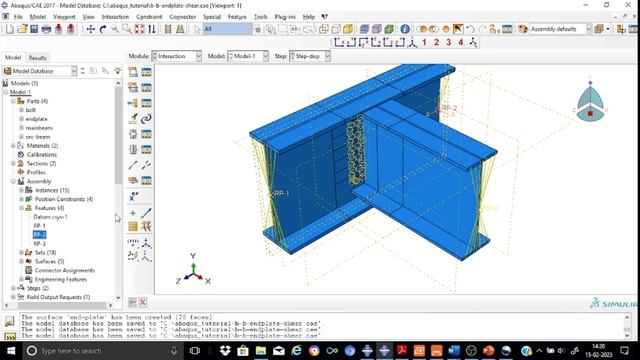Viewport: 640px width, 360px height.
Task: Click the Undo arrow icon
Action: pos(470,29)
